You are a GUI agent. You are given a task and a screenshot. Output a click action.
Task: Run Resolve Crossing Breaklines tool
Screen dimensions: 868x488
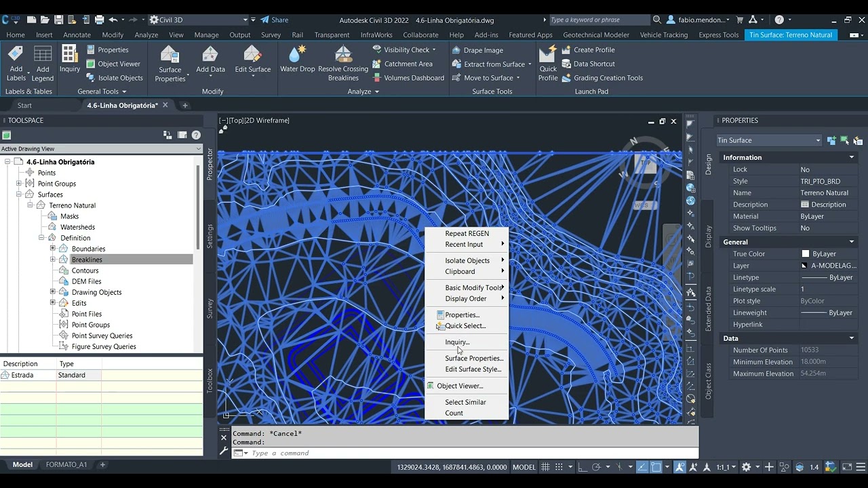[343, 63]
